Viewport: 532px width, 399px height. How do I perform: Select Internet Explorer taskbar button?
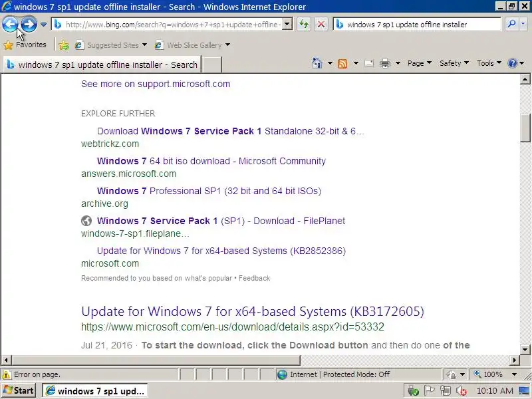pos(95,391)
